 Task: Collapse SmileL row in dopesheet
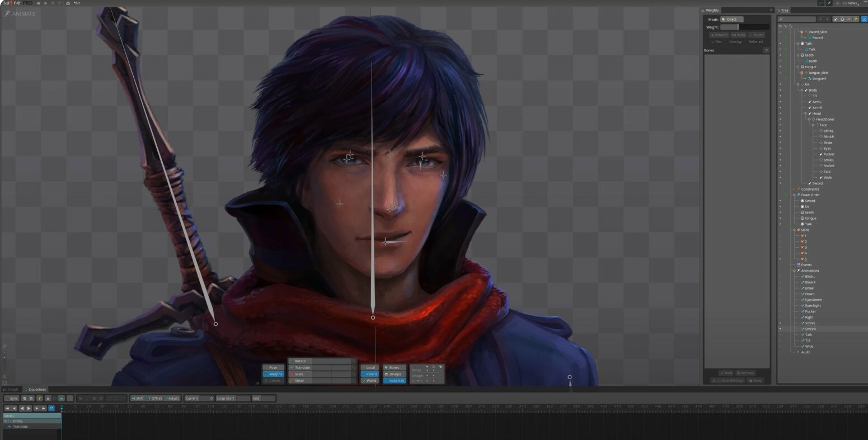(x=6, y=421)
